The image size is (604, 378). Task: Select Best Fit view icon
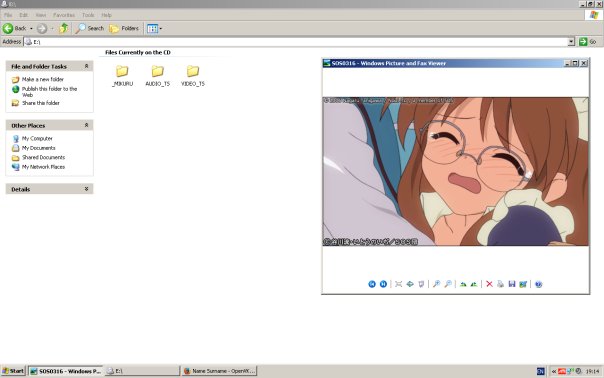point(399,284)
